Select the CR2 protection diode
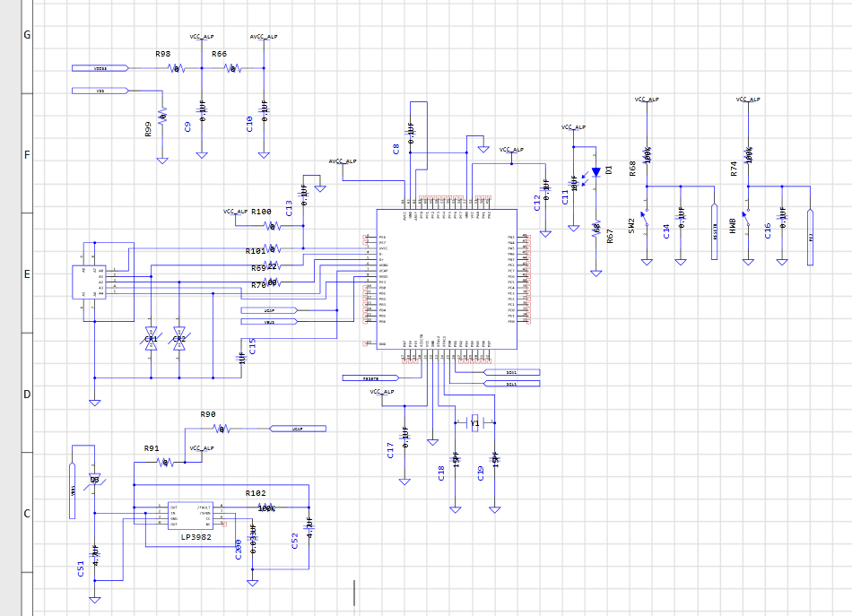 179,338
